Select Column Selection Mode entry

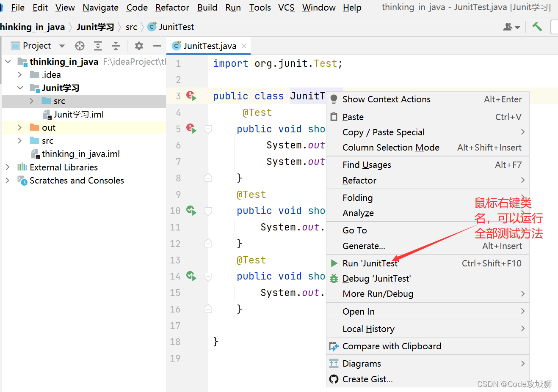pyautogui.click(x=428, y=148)
